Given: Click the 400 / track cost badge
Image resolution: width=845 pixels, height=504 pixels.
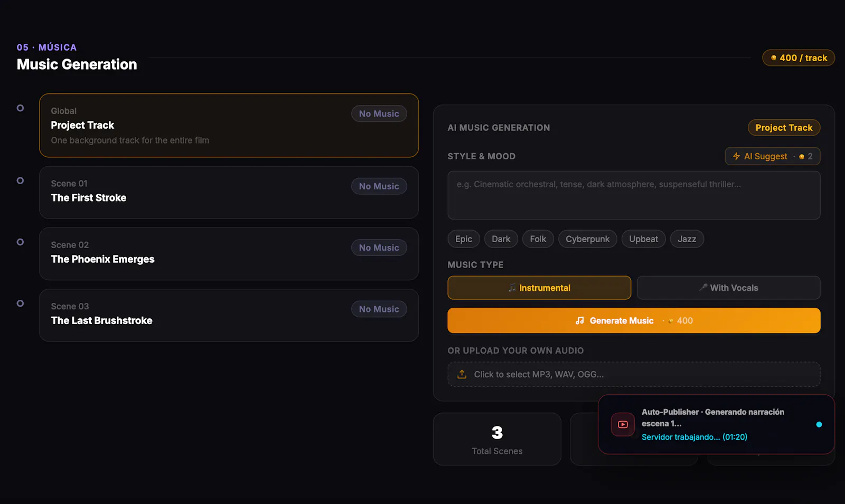Looking at the screenshot, I should 799,58.
